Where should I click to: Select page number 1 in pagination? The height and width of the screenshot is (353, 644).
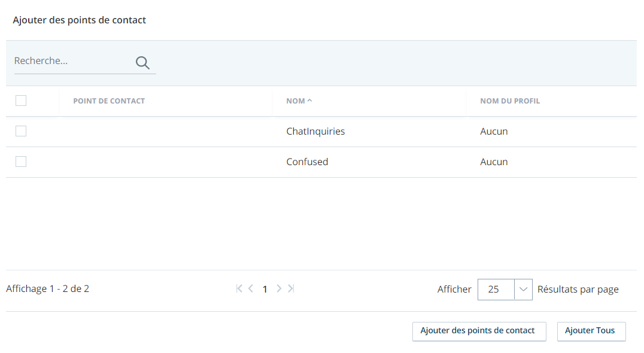[265, 290]
